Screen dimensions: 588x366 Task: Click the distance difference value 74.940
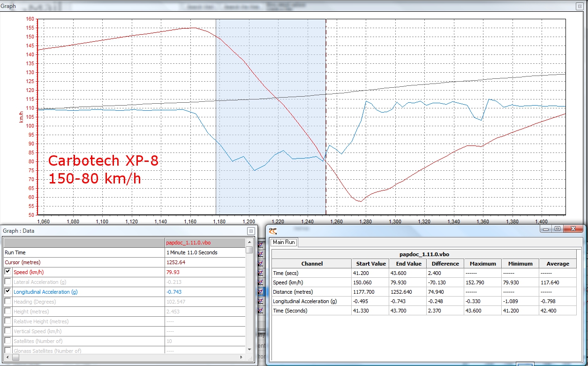[437, 292]
